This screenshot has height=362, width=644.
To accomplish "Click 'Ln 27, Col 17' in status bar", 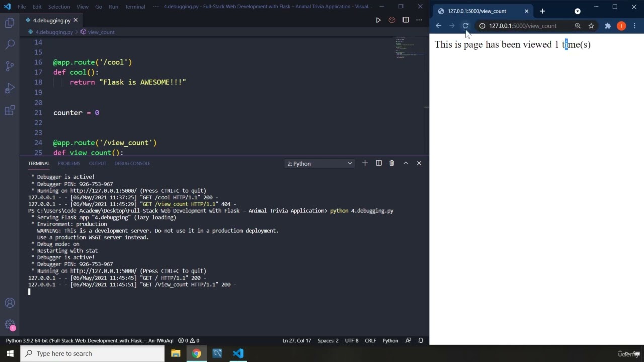I will [297, 340].
